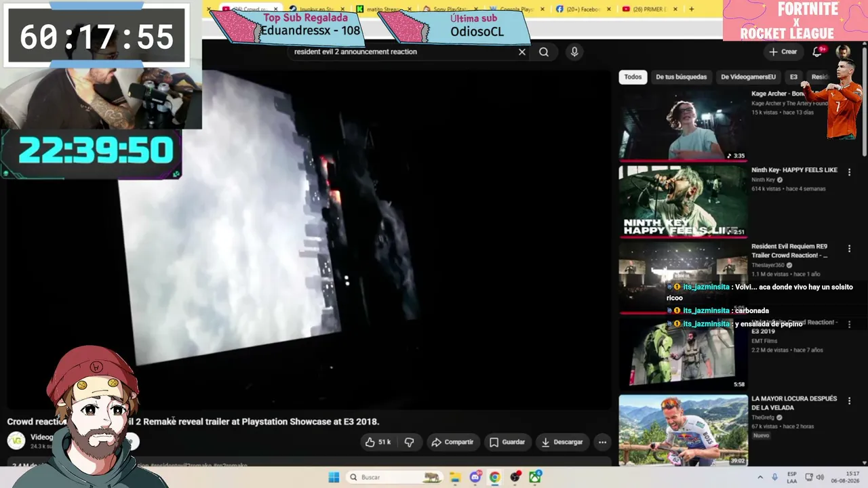Open more actions menu under the video
Viewport: 868px width, 488px height.
pos(602,442)
